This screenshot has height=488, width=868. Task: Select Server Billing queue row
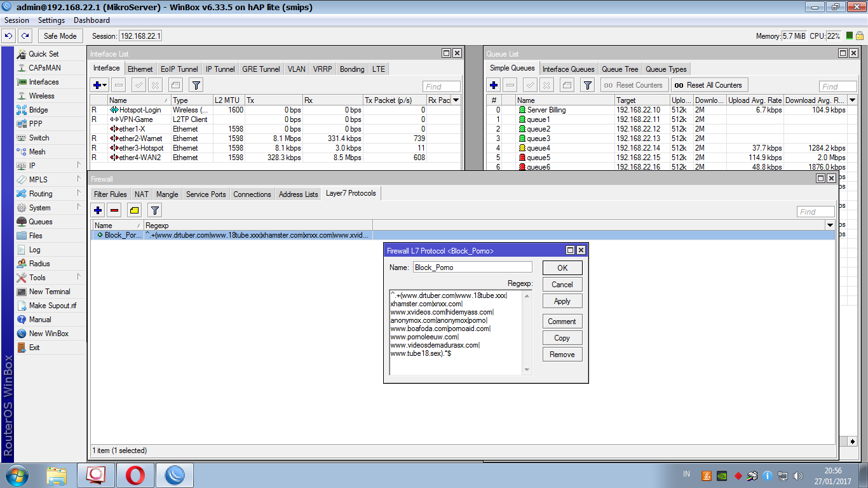point(672,110)
